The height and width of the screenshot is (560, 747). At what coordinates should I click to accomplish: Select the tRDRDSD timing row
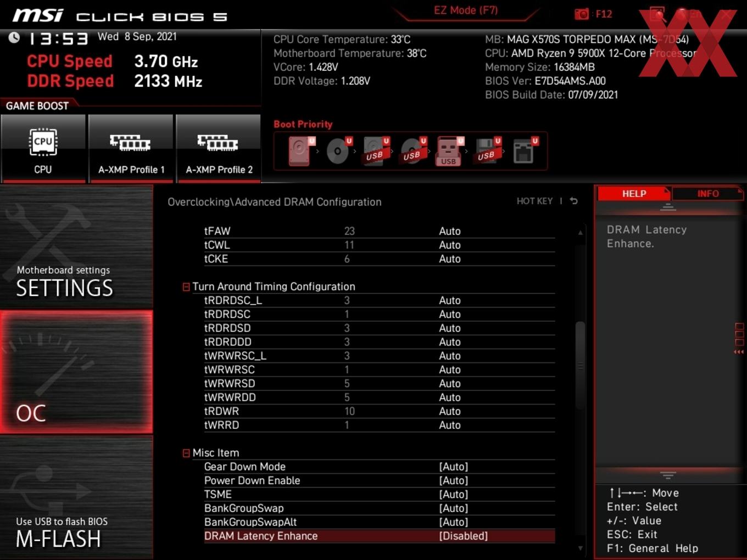point(379,328)
